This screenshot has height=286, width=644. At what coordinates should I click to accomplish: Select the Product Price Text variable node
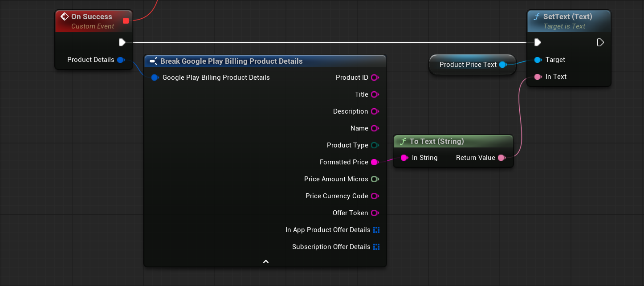pos(472,65)
